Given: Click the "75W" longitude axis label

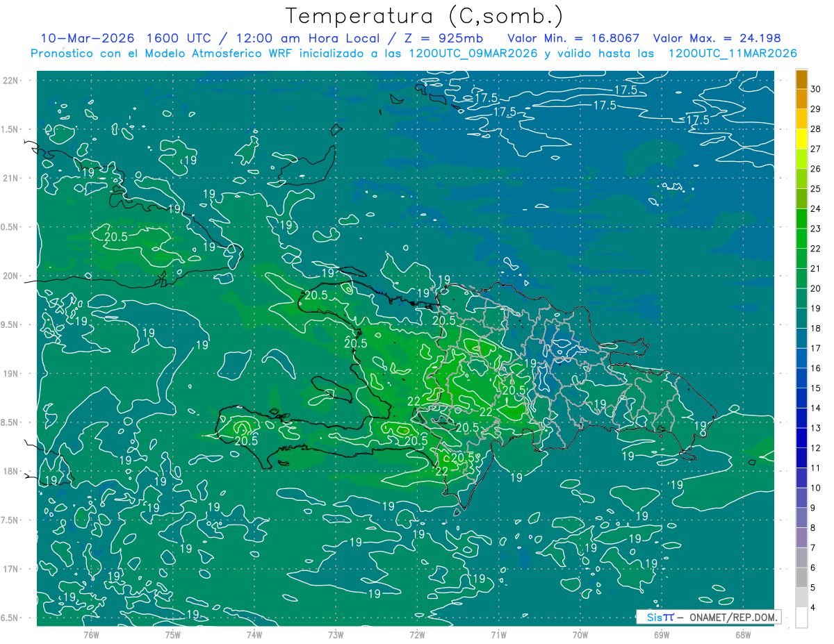Looking at the screenshot, I should (x=173, y=635).
